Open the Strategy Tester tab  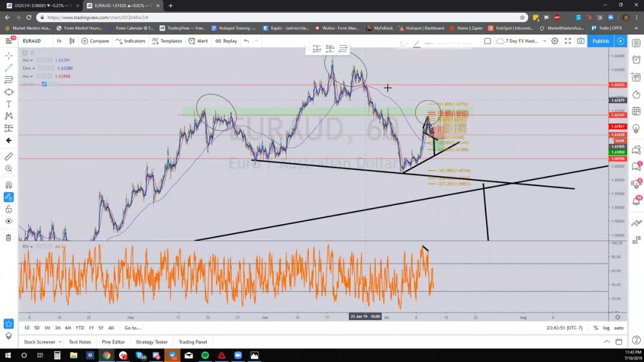point(151,342)
